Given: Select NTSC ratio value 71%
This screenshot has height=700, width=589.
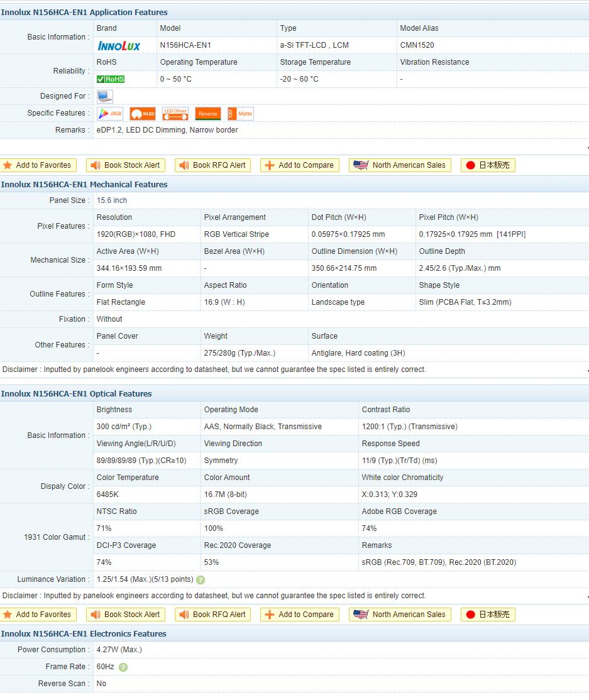Looking at the screenshot, I should pyautogui.click(x=104, y=528).
